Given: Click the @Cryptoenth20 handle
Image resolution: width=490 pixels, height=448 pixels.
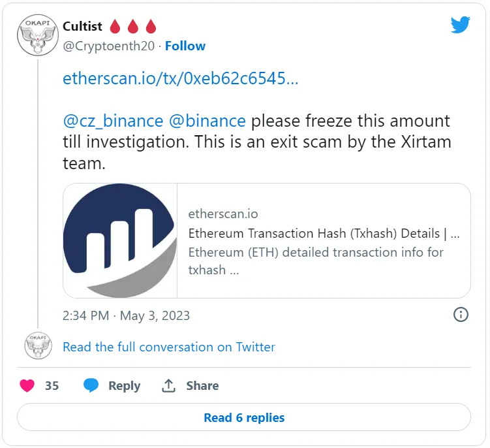Looking at the screenshot, I should pyautogui.click(x=110, y=46).
